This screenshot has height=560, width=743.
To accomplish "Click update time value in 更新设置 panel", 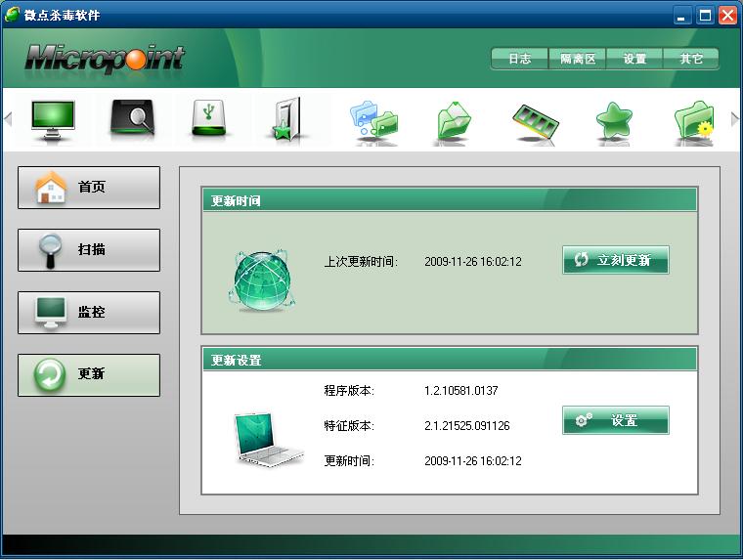I will [x=473, y=460].
